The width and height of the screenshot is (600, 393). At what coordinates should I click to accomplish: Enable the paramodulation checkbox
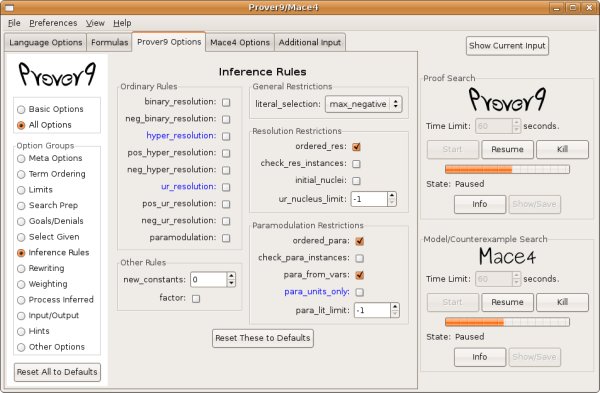coord(226,238)
